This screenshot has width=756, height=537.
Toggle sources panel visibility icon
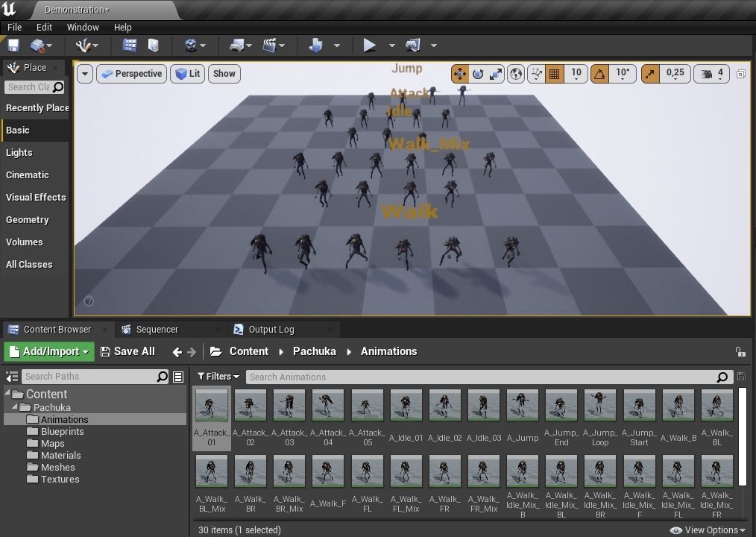coord(12,377)
